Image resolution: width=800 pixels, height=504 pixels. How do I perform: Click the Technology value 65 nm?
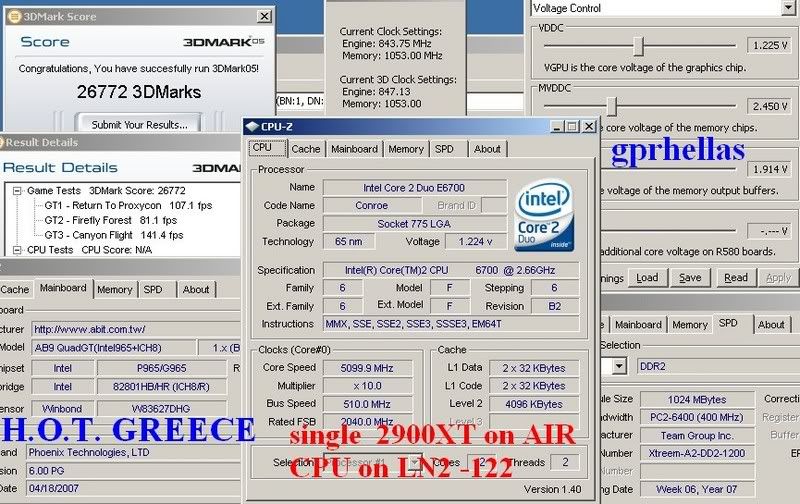pos(348,241)
